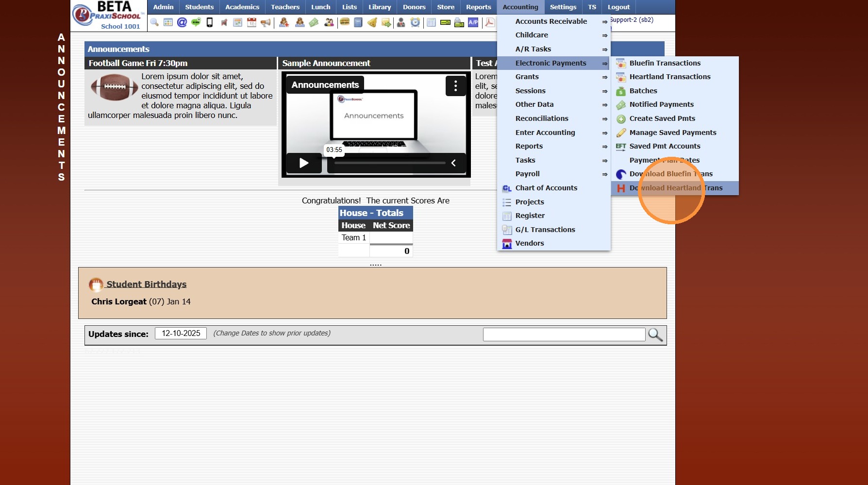Click the Updates since date field
The width and height of the screenshot is (868, 485).
[181, 334]
